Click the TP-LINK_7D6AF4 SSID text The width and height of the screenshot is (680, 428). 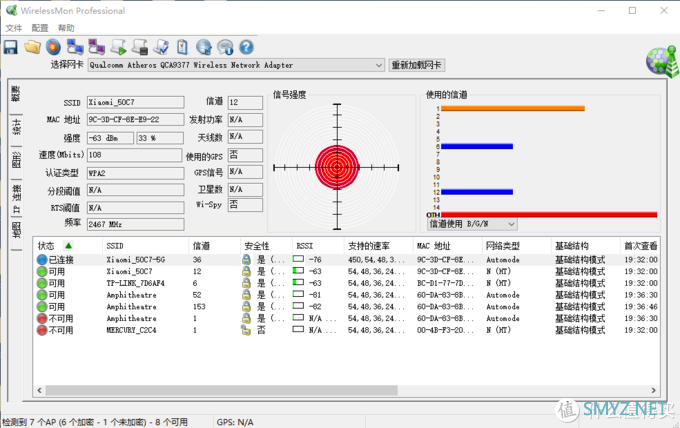tap(135, 283)
